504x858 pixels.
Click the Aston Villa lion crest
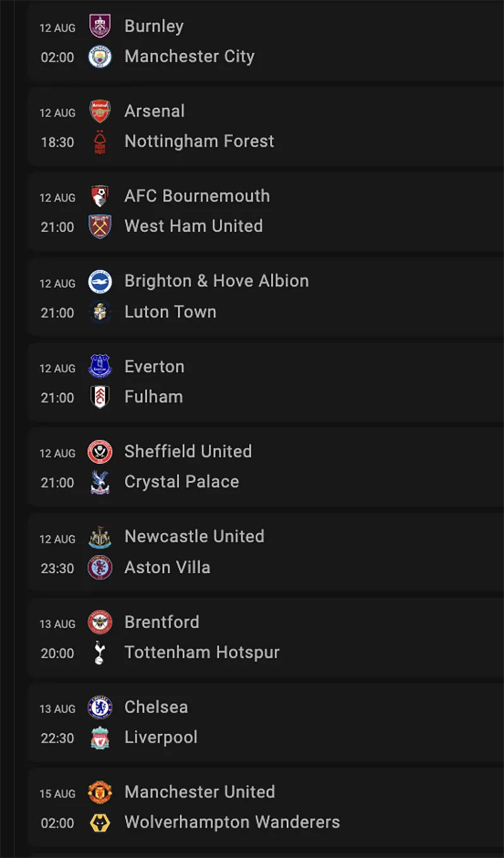pyautogui.click(x=100, y=567)
